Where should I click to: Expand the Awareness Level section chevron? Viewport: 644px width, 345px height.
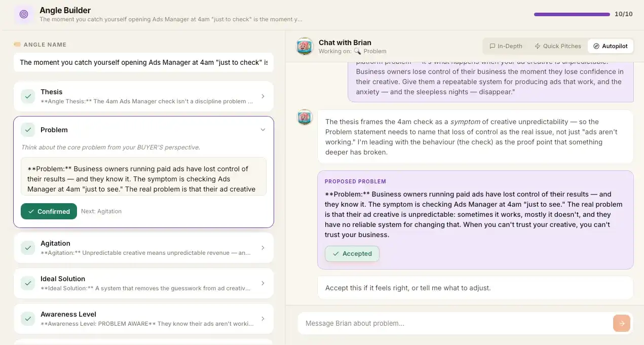(262, 319)
